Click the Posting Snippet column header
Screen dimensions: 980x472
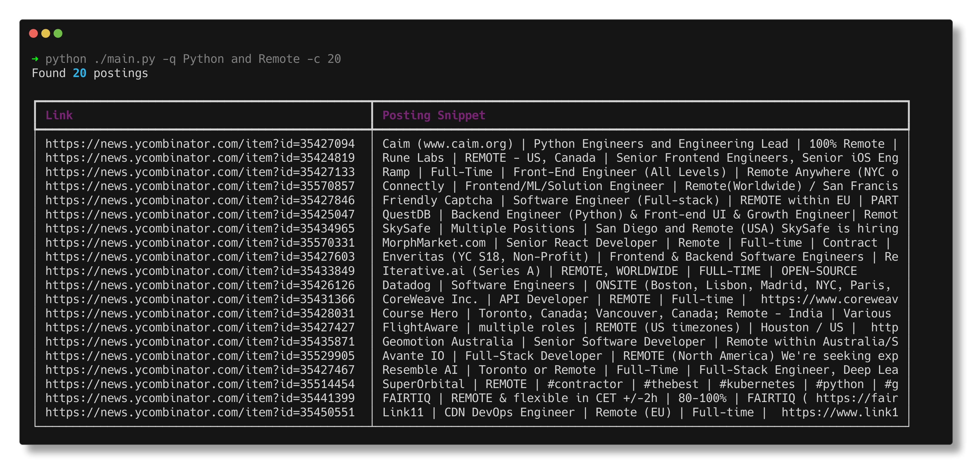(x=434, y=115)
